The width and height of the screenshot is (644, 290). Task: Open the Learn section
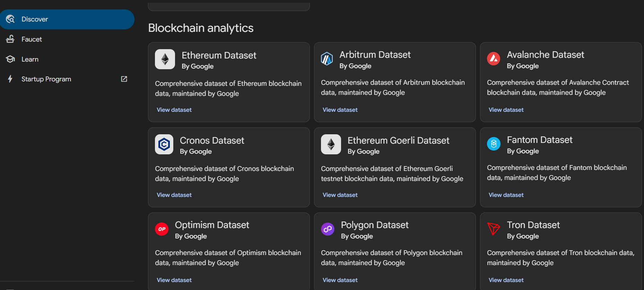point(67,59)
